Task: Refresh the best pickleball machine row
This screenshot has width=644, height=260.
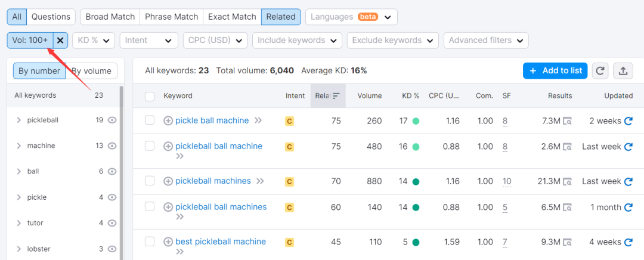Action: coord(628,242)
